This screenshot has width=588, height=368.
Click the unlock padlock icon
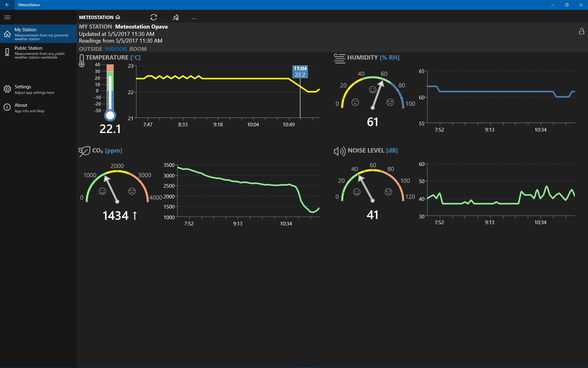pyautogui.click(x=582, y=31)
